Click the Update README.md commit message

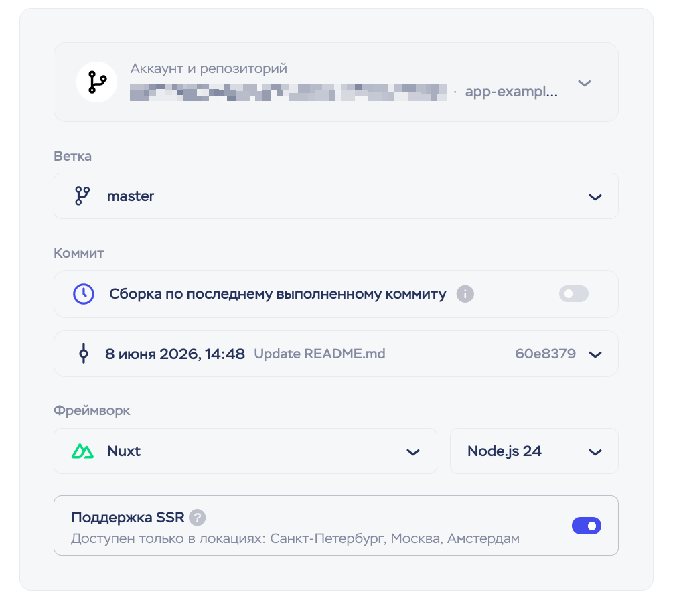pyautogui.click(x=319, y=354)
